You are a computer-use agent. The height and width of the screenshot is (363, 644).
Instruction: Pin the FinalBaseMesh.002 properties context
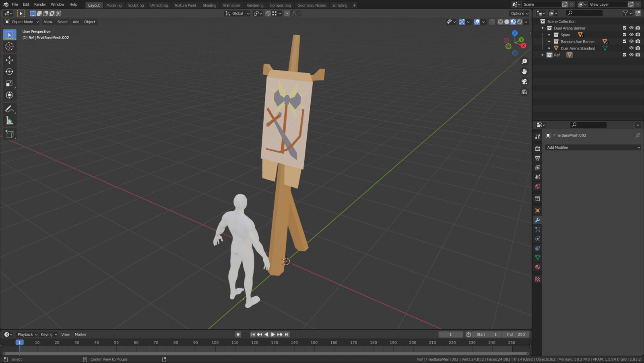(638, 135)
